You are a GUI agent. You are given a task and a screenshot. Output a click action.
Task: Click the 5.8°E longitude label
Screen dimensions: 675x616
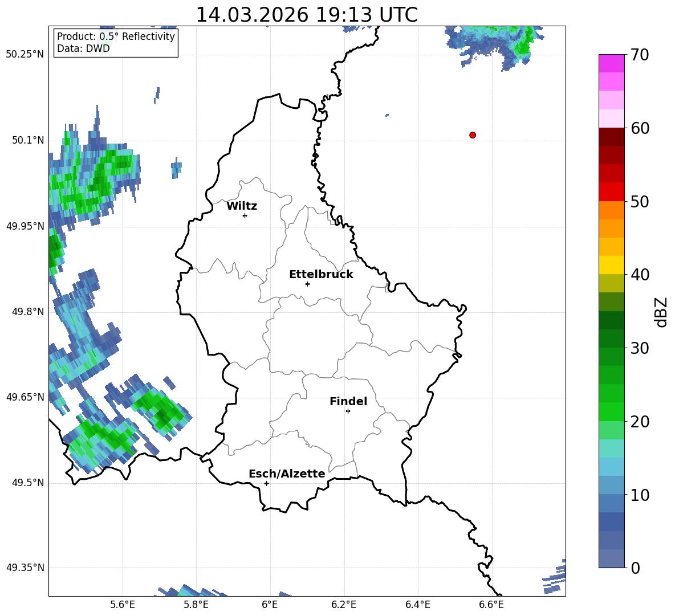pos(196,605)
